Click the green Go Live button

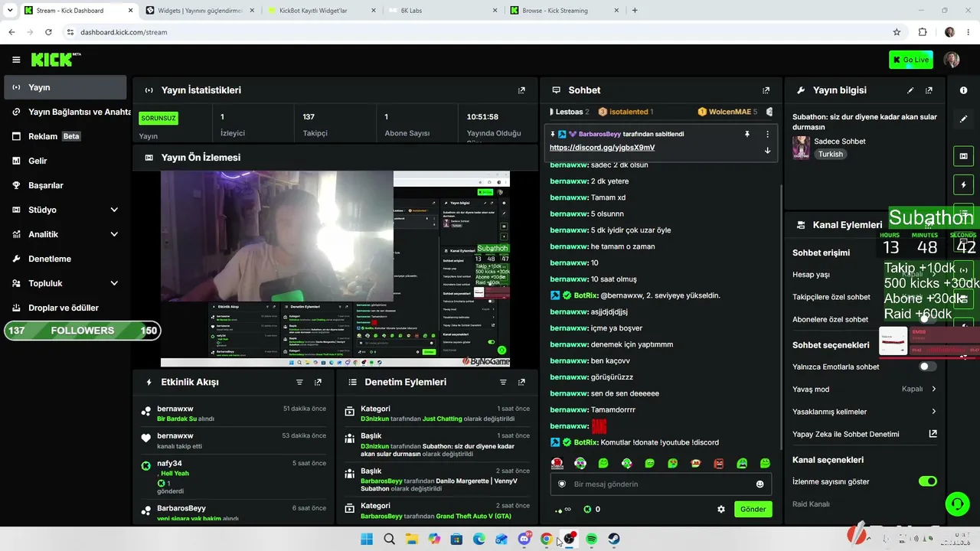pos(910,60)
